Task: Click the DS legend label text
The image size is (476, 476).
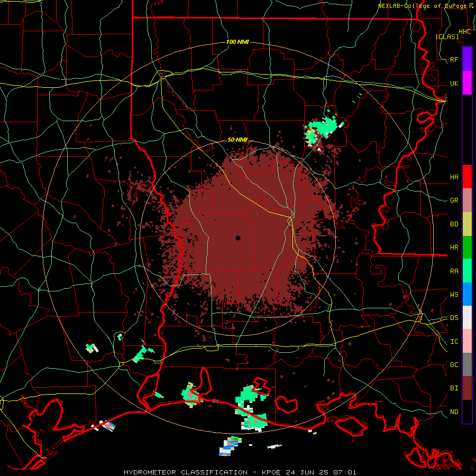Action: pos(454,317)
